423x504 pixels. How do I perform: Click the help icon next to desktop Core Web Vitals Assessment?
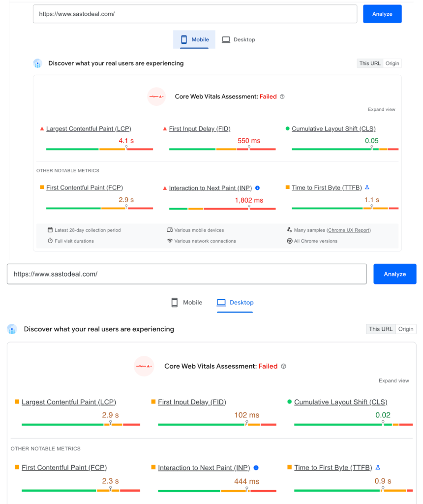click(x=283, y=366)
